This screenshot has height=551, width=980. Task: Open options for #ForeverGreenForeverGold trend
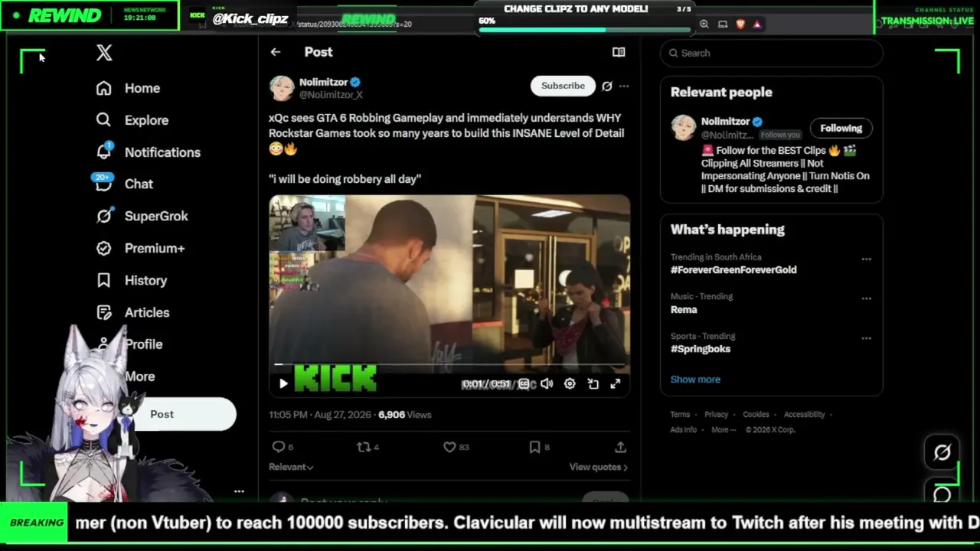(866, 259)
